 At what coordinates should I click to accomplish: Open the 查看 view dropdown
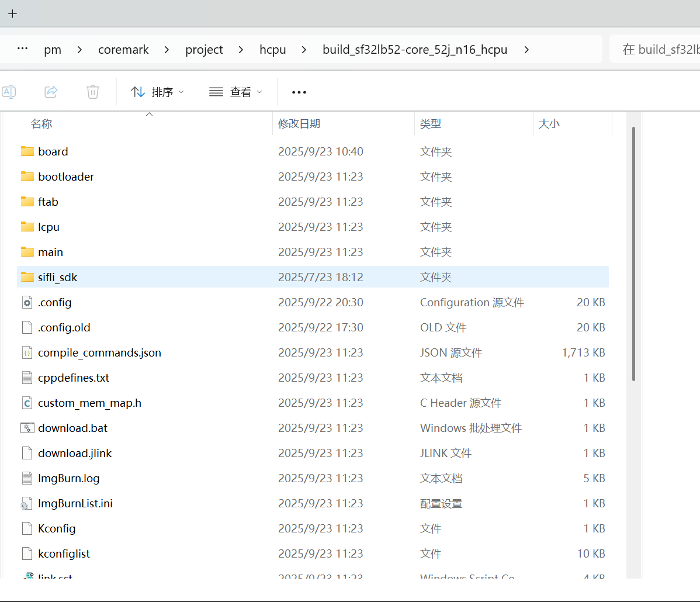[235, 92]
